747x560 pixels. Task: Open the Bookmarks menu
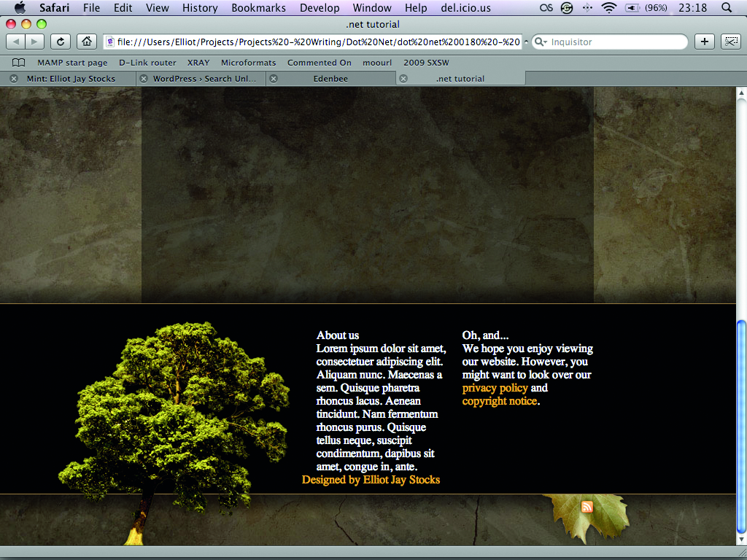[259, 7]
